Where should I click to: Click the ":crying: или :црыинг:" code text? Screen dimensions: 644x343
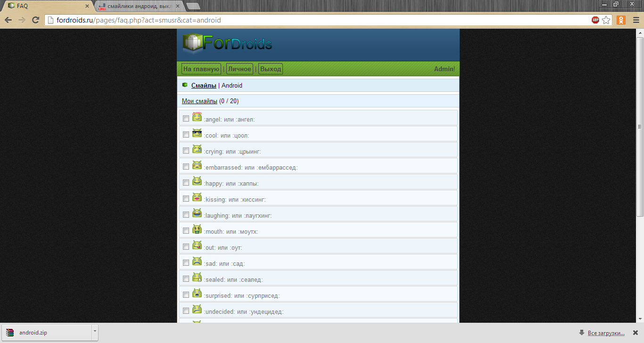[x=232, y=152]
